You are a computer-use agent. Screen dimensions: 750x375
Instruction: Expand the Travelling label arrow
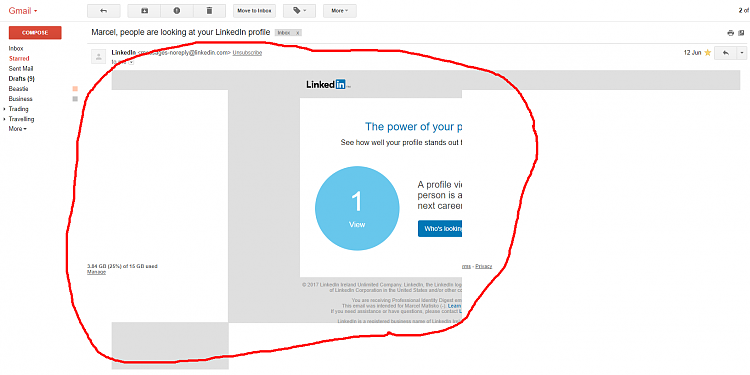4,119
